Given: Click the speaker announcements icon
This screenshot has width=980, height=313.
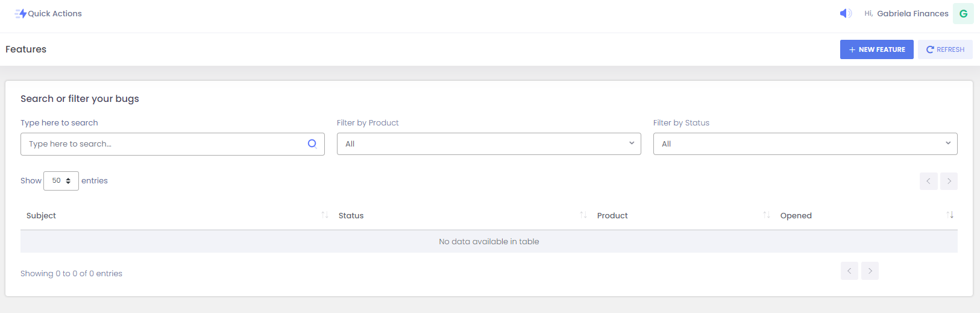Looking at the screenshot, I should [846, 13].
